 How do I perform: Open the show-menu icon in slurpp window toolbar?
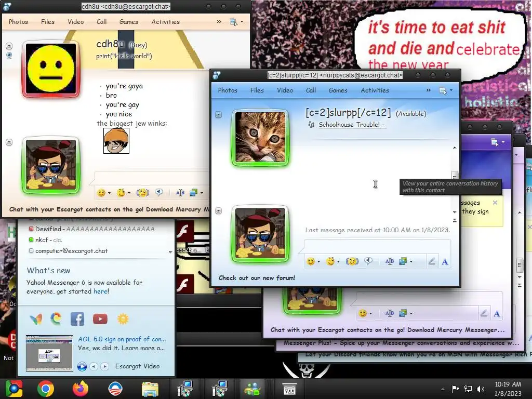tap(443, 90)
